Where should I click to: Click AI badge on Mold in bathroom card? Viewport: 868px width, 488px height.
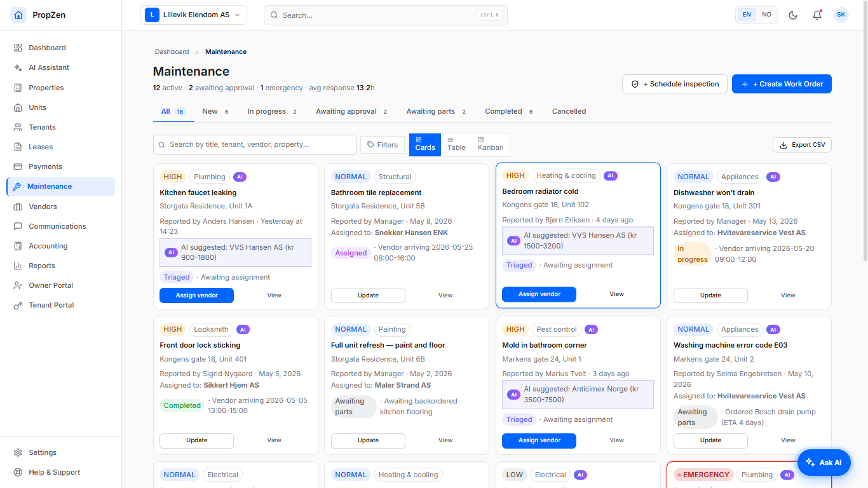coord(591,329)
